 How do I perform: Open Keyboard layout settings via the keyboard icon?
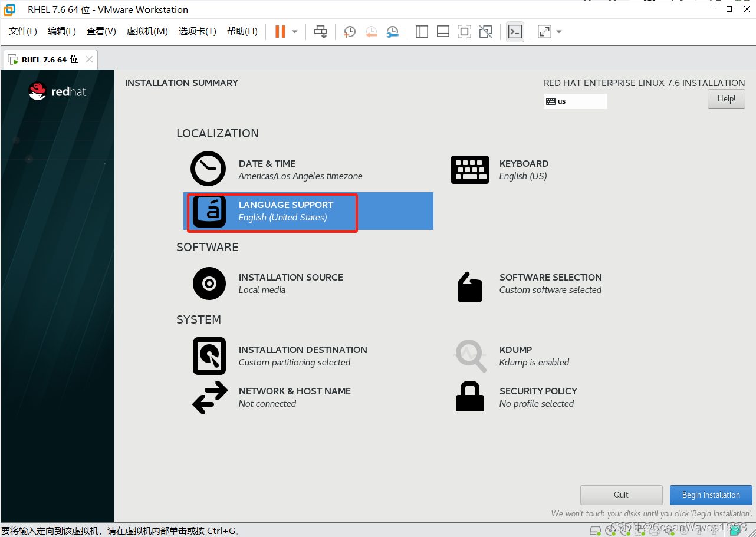tap(470, 170)
